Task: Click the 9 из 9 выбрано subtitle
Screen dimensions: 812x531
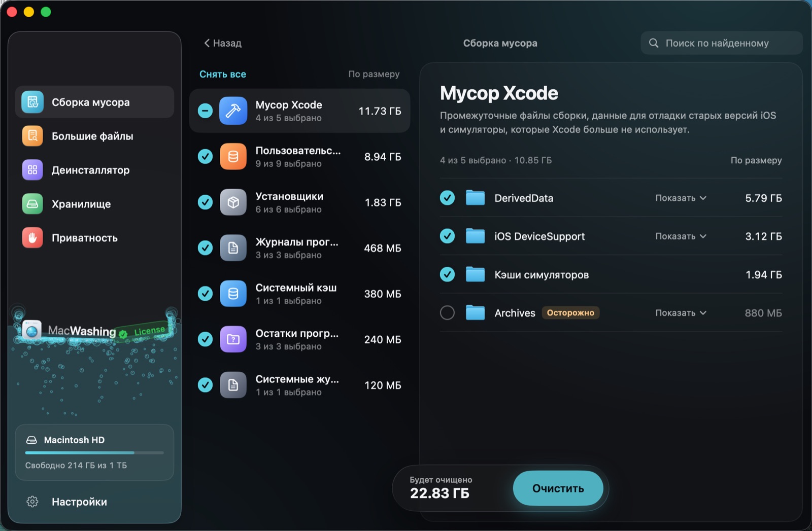Action: click(288, 163)
